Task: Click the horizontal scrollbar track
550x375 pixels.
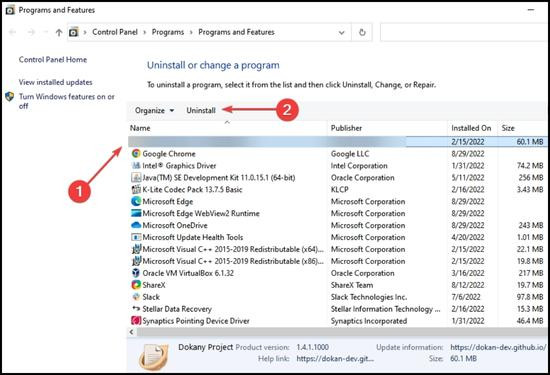Action: [341, 332]
